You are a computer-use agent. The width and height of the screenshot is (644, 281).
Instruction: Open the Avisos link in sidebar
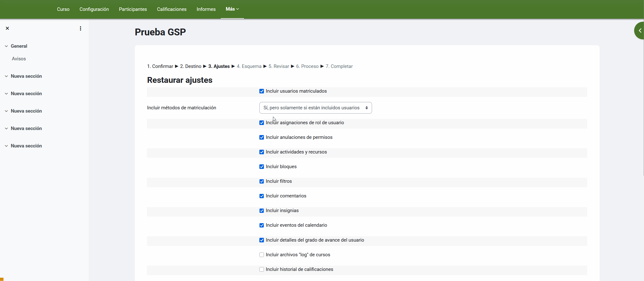[19, 59]
